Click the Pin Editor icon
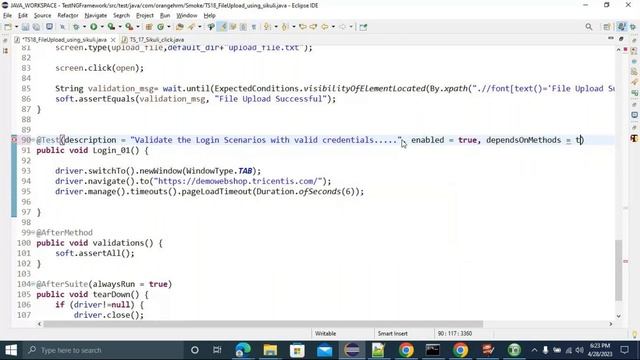Viewport: 640px width, 360px height. 363,27
